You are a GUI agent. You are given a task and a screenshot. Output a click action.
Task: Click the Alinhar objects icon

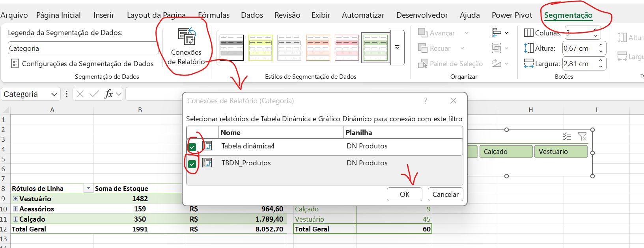pos(496,33)
